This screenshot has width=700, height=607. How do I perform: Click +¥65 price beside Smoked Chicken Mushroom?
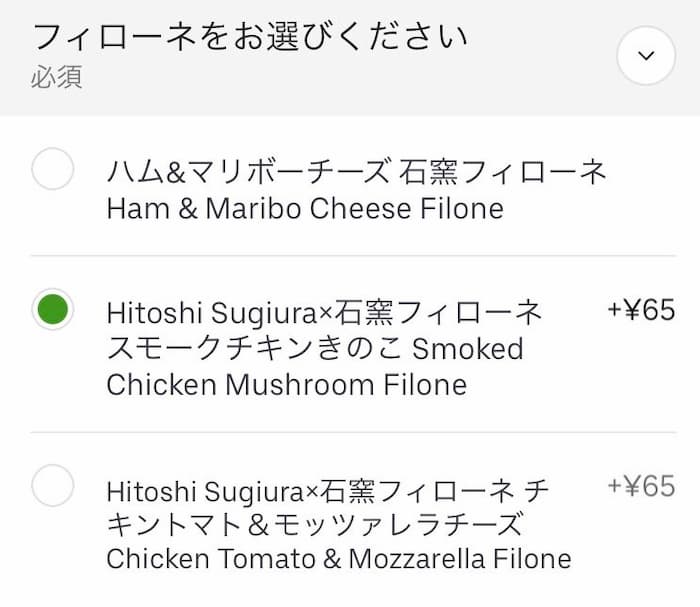641,311
